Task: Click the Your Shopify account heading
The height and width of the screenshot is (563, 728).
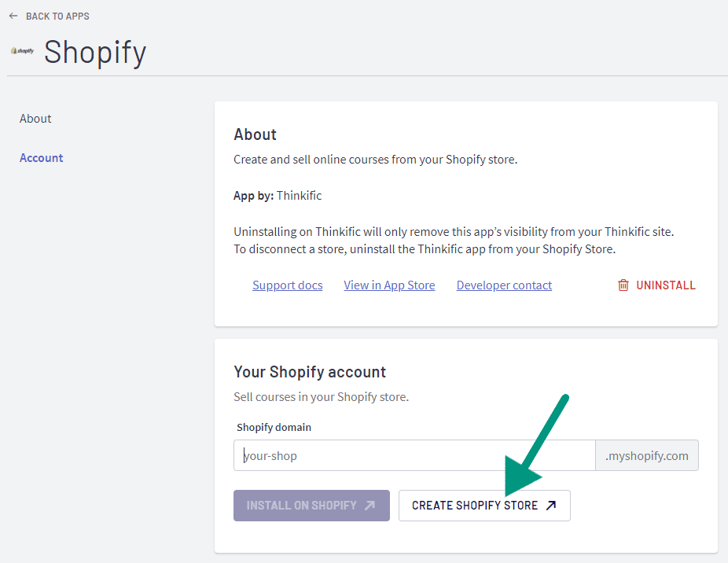Action: (x=310, y=372)
